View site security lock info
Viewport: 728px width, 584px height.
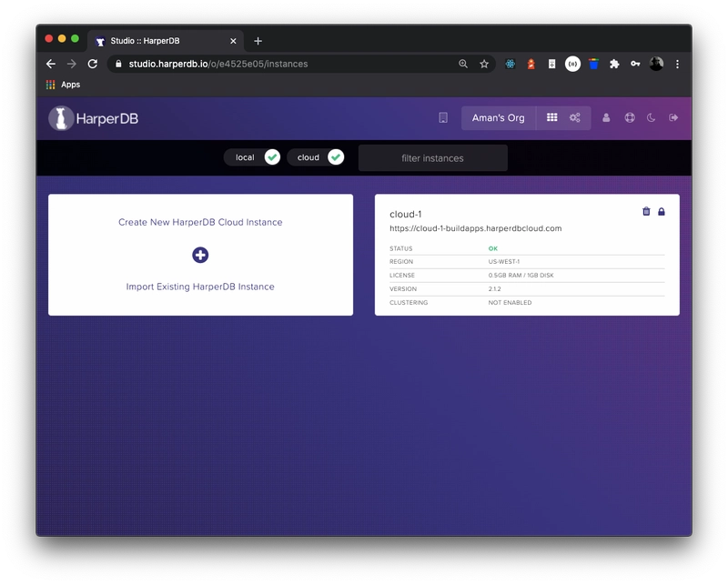[x=118, y=64]
